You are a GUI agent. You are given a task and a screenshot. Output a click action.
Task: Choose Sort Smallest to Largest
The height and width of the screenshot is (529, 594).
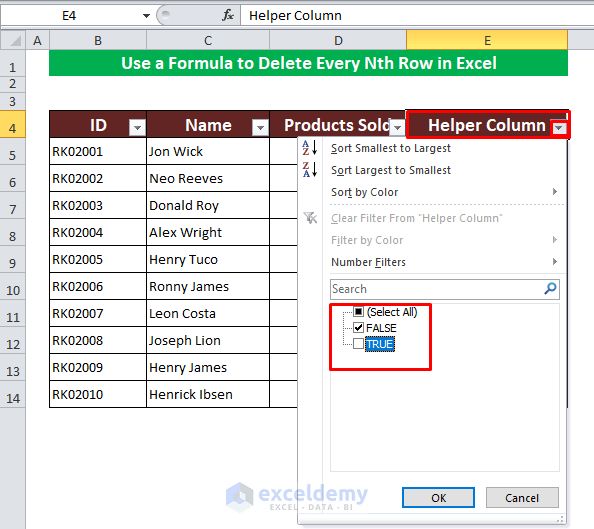pos(391,148)
